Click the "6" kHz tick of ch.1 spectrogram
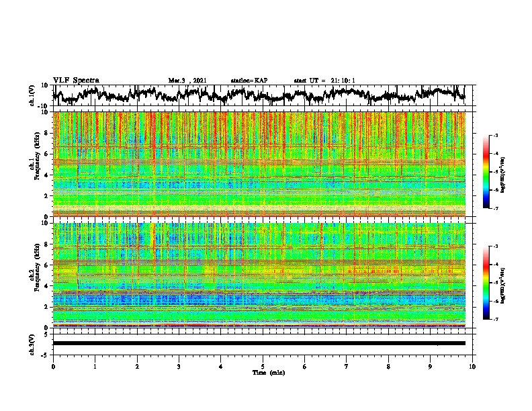The width and height of the screenshot is (532, 411). pyautogui.click(x=47, y=154)
